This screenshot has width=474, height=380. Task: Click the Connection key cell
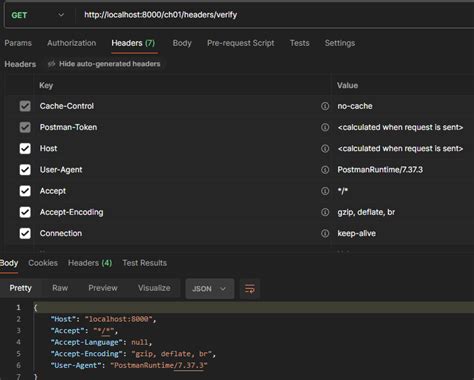pos(183,233)
